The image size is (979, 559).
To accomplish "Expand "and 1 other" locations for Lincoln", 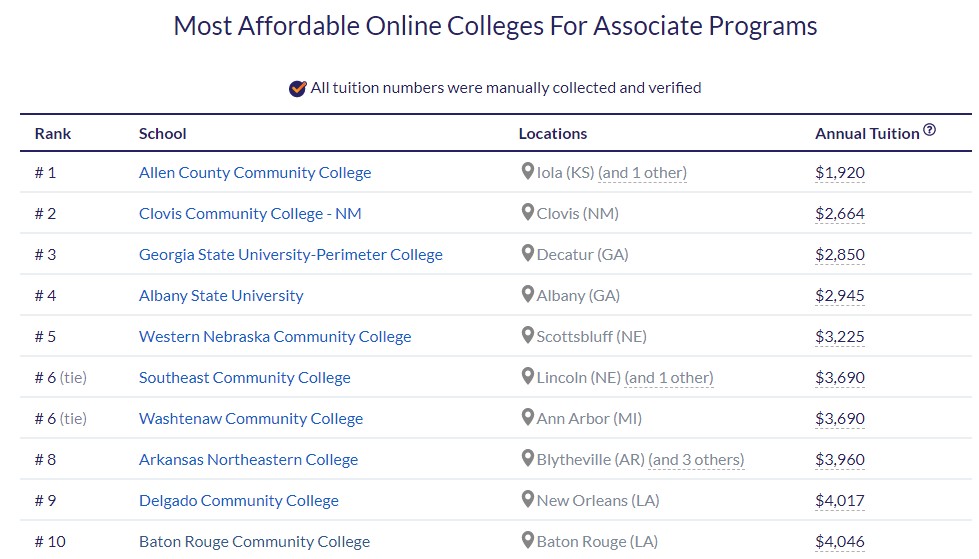I will click(x=668, y=378).
